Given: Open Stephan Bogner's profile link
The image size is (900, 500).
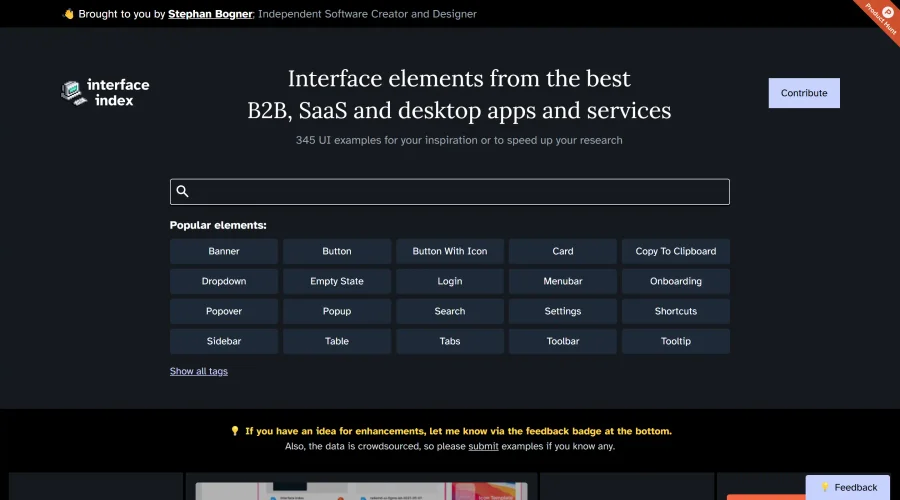Looking at the screenshot, I should [210, 14].
